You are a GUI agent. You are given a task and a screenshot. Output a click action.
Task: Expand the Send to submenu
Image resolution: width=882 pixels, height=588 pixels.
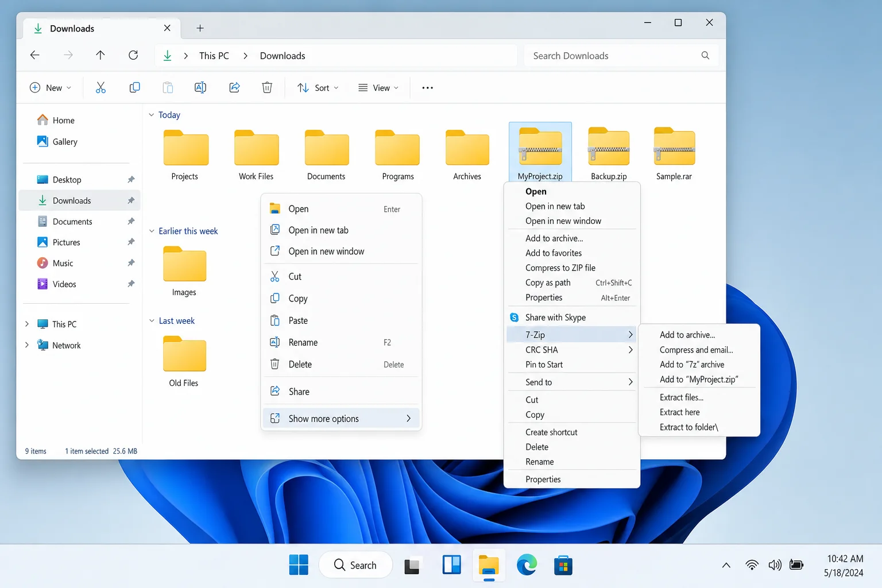coord(571,382)
